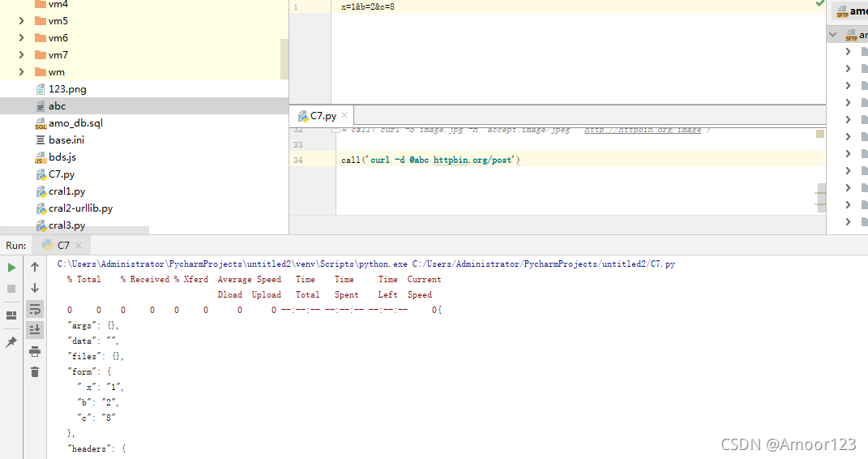Open the 123.png image file
This screenshot has width=868, height=459.
pos(67,89)
